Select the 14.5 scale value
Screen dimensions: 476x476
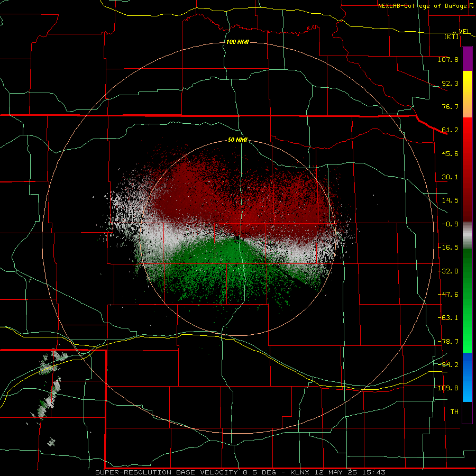(450, 200)
